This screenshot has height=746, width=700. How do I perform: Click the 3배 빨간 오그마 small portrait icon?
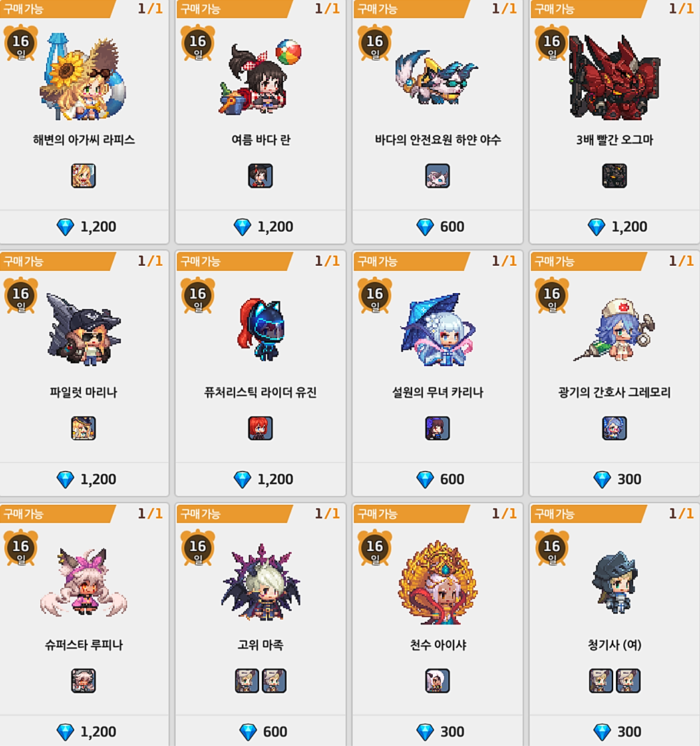pyautogui.click(x=615, y=176)
